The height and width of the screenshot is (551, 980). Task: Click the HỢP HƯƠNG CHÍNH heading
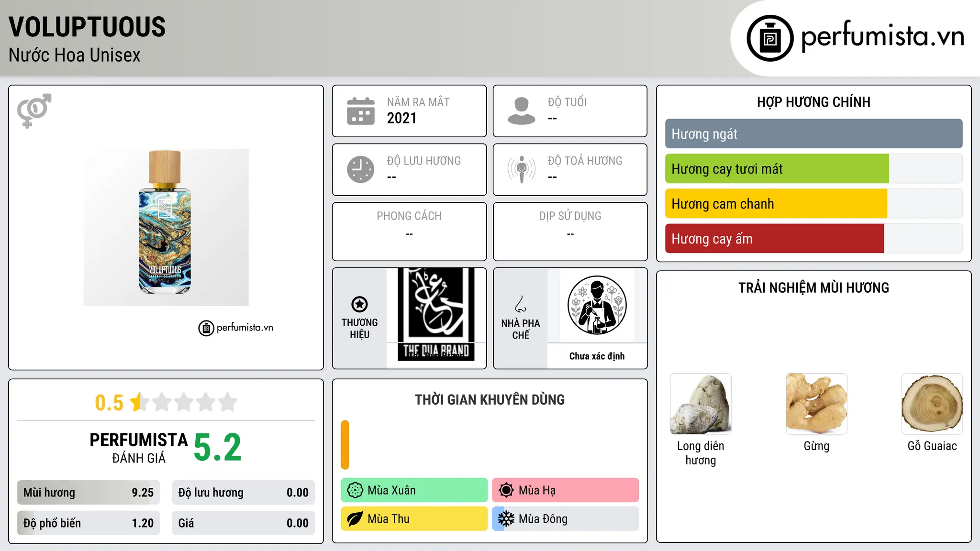813,102
